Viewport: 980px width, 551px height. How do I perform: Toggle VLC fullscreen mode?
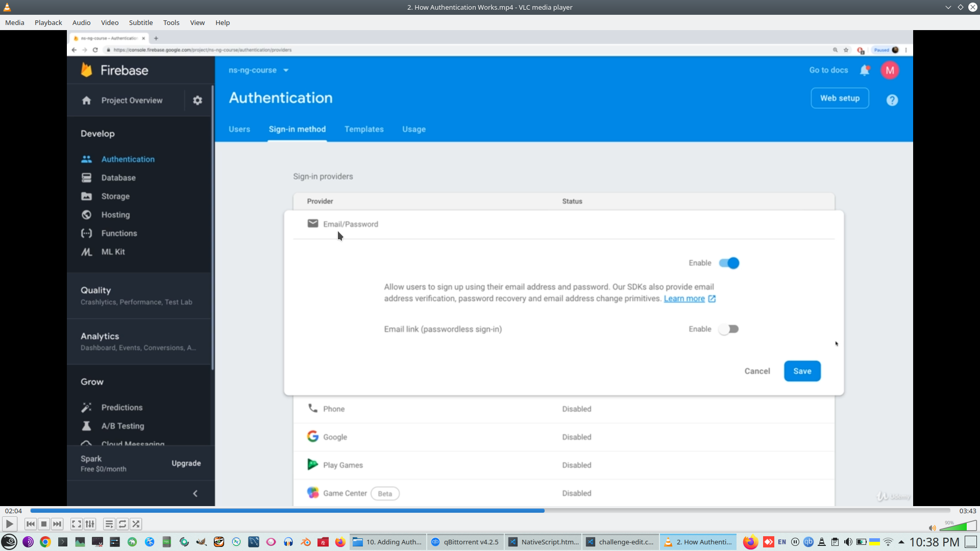tap(76, 524)
